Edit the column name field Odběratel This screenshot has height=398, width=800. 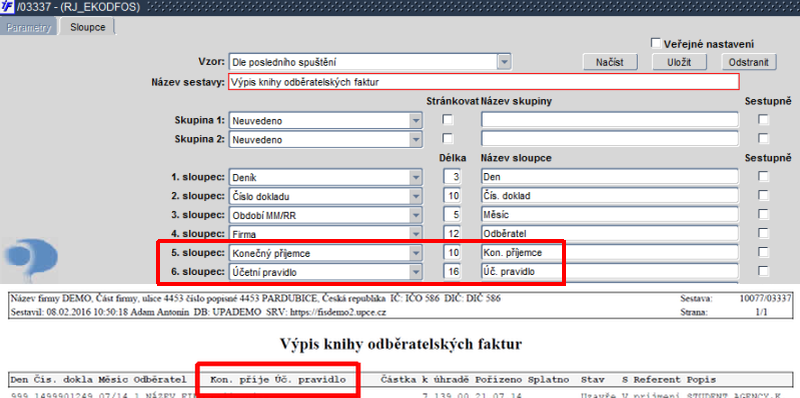[x=610, y=233]
